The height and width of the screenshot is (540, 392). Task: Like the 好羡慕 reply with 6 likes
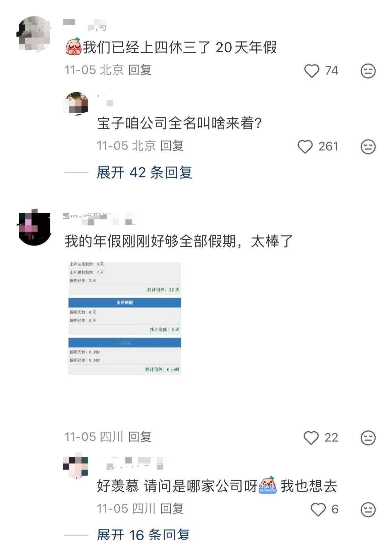point(318,509)
